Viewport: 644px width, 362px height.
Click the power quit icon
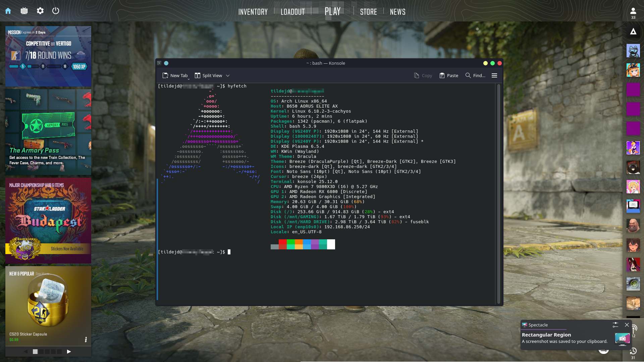point(56,11)
